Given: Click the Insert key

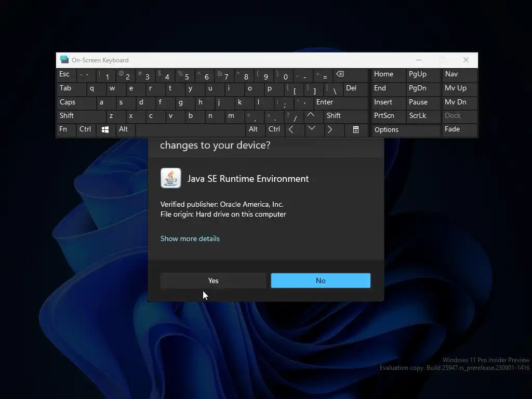Looking at the screenshot, I should (388, 102).
